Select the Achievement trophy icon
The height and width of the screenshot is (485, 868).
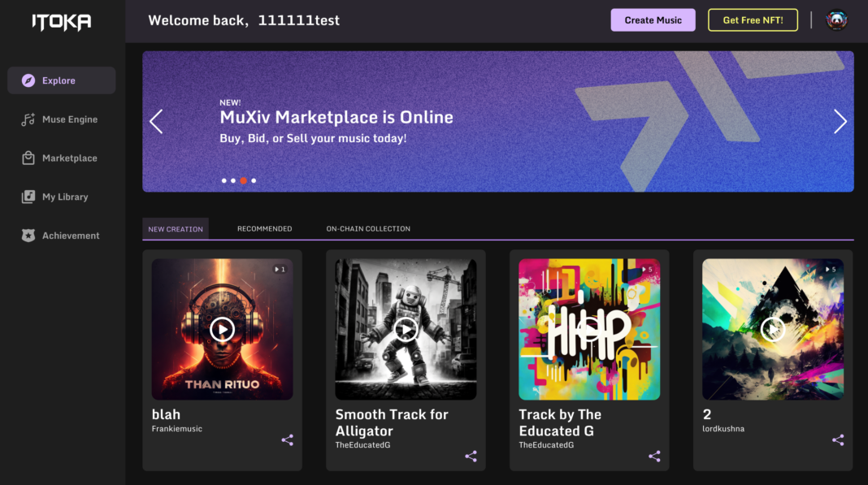coord(27,236)
